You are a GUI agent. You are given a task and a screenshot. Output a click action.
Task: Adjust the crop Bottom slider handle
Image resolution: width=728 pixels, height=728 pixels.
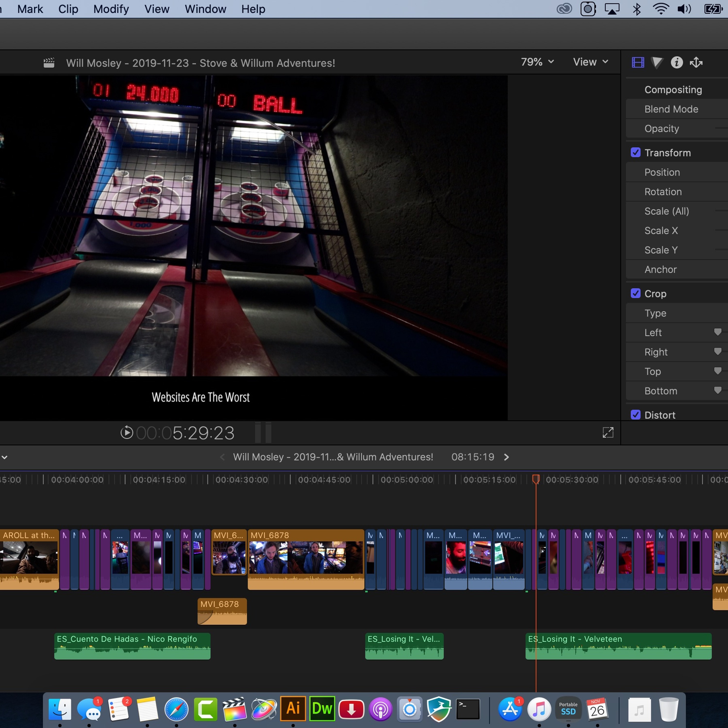click(718, 390)
